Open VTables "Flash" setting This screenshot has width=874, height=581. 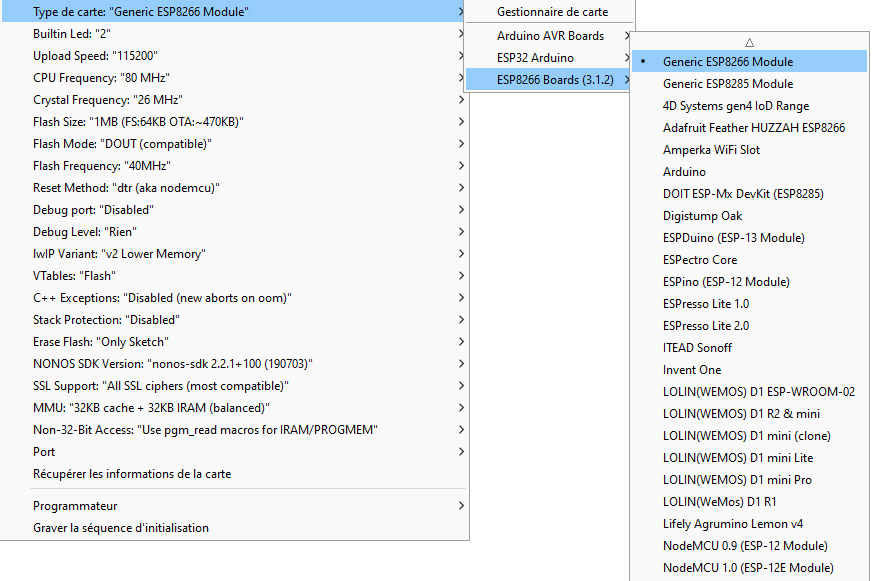pyautogui.click(x=234, y=275)
